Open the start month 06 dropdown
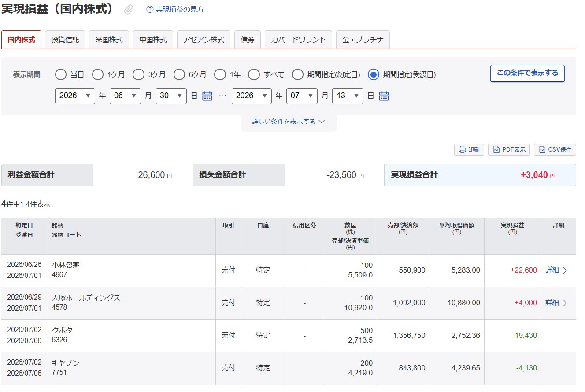 coord(125,96)
